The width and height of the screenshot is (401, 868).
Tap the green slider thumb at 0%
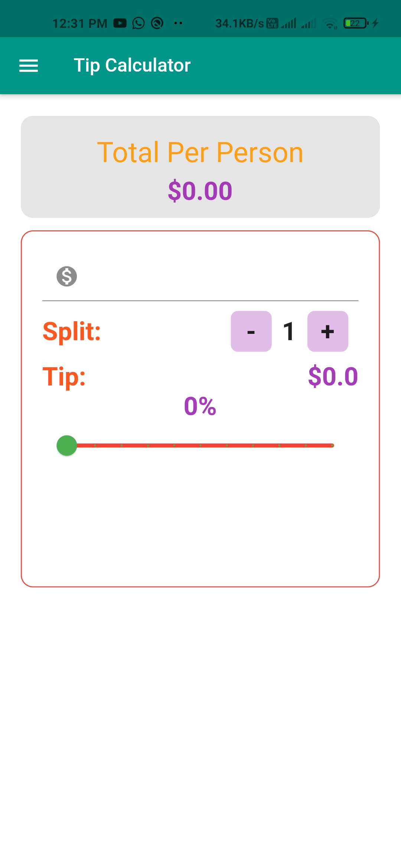click(x=67, y=446)
